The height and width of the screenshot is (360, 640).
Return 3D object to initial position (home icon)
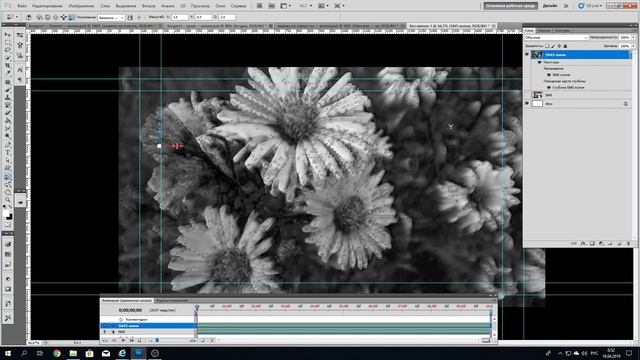coord(29,18)
